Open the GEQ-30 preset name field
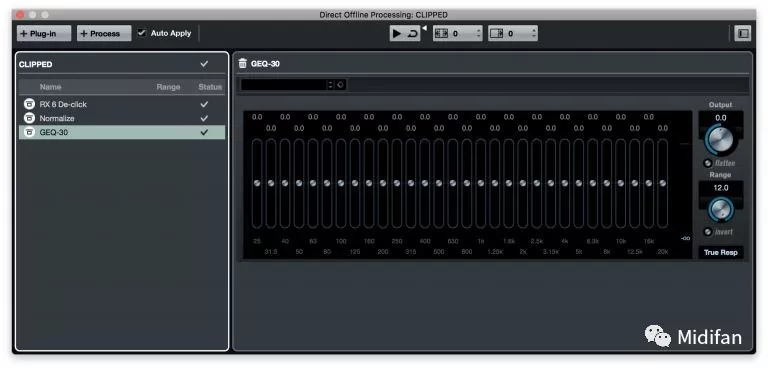The height and width of the screenshot is (369, 768). [284, 85]
